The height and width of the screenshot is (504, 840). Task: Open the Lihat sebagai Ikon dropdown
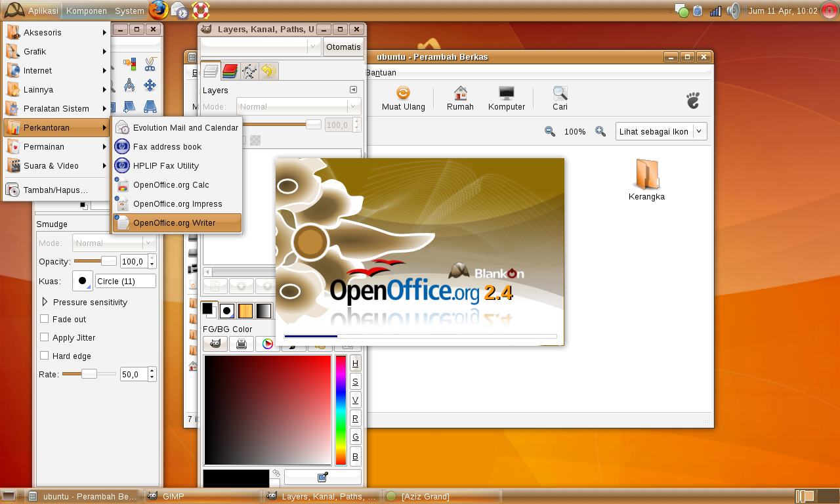point(661,131)
